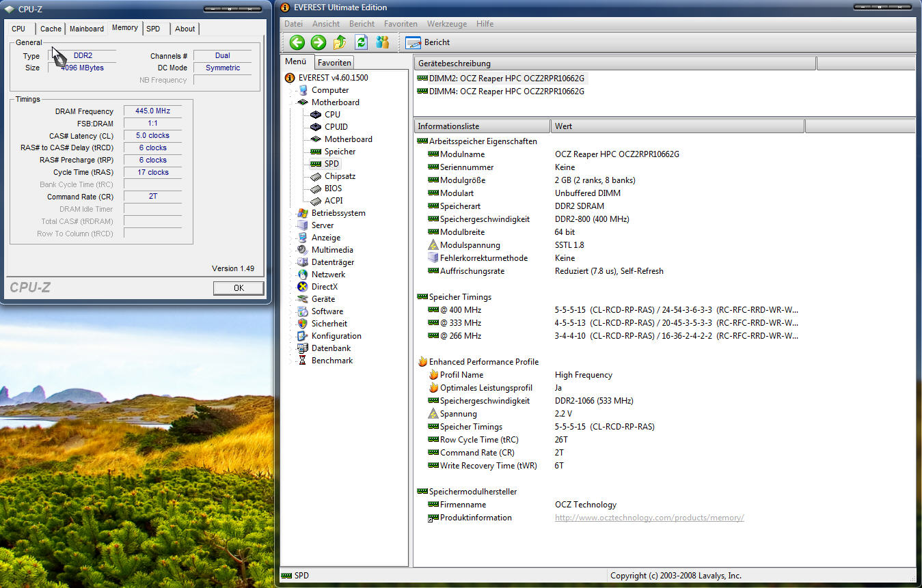The width and height of the screenshot is (922, 588).
Task: Open the Werkzeuge menu
Action: pos(447,24)
